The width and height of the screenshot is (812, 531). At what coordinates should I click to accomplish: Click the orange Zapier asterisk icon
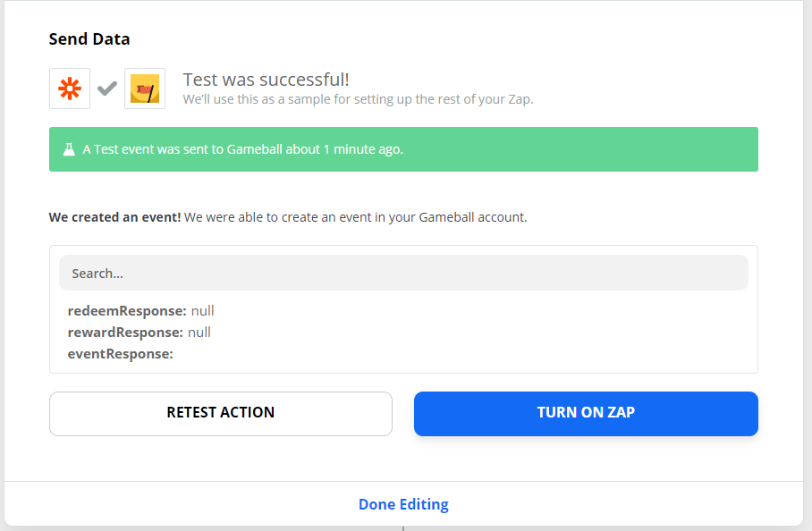click(x=70, y=88)
